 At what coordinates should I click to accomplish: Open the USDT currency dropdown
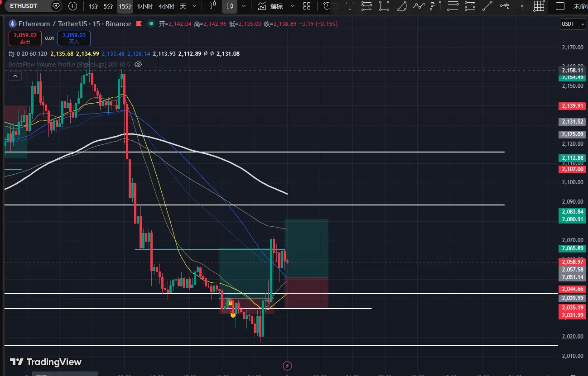573,24
